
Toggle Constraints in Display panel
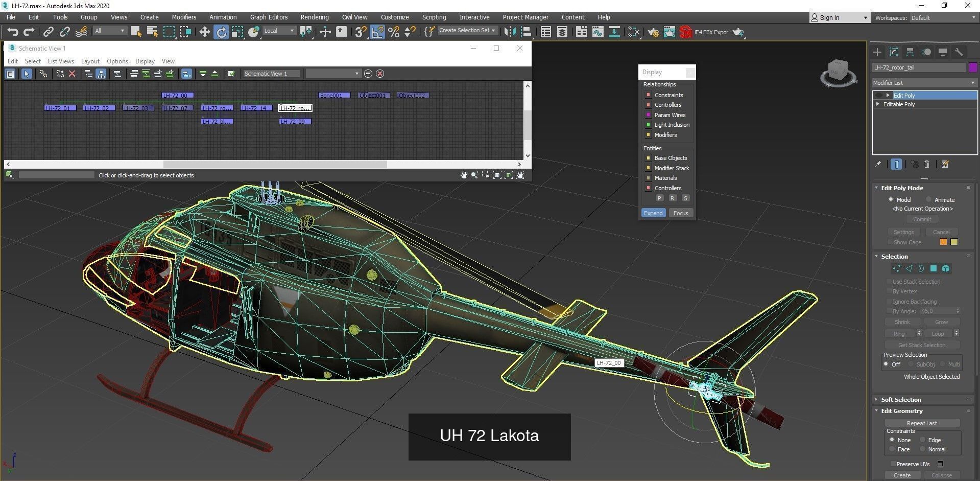click(x=649, y=95)
